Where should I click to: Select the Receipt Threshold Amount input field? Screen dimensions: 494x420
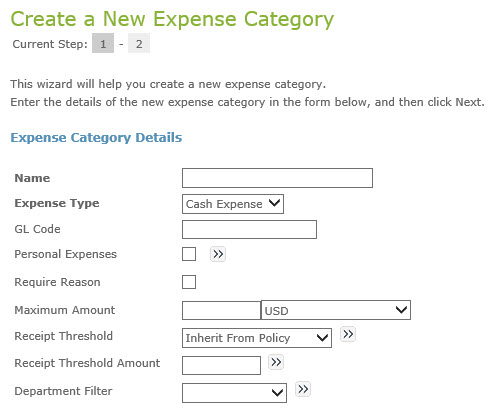[221, 365]
